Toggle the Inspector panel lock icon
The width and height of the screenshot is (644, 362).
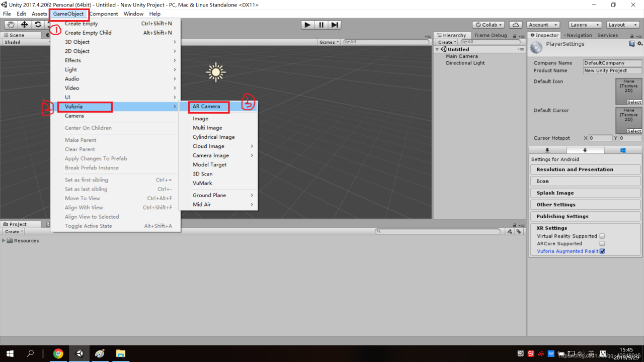click(x=631, y=35)
